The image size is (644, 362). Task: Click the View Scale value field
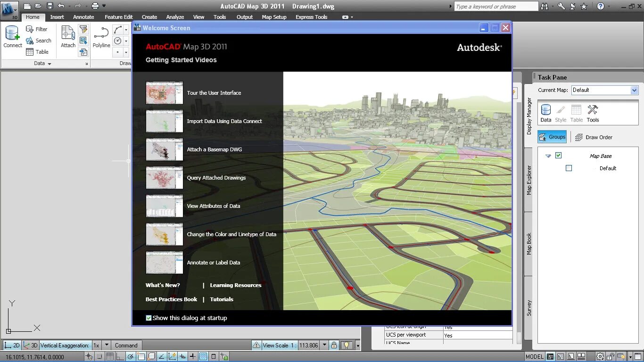(x=308, y=345)
